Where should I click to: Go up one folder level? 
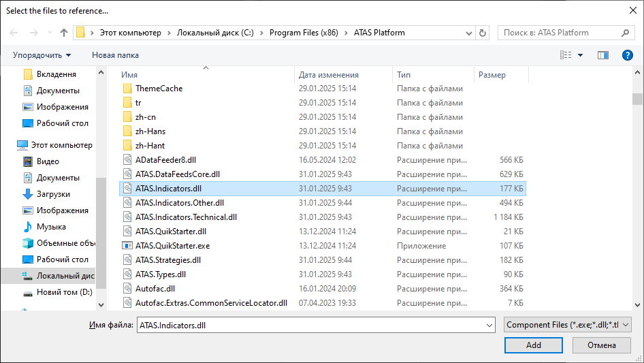pyautogui.click(x=64, y=33)
